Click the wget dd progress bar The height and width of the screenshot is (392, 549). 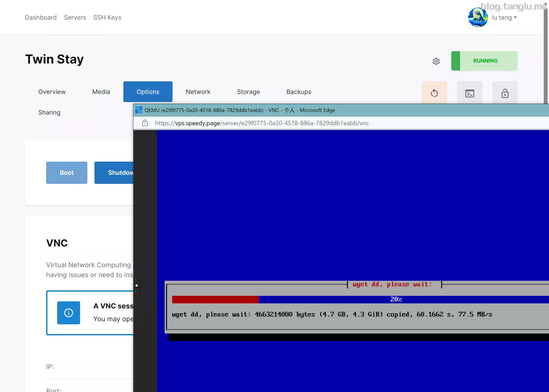click(x=360, y=299)
